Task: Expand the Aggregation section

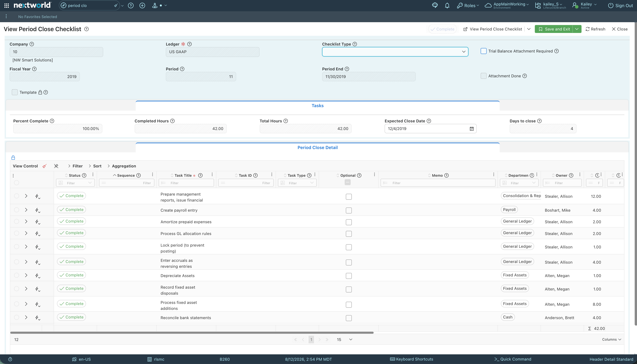Action: tap(122, 166)
